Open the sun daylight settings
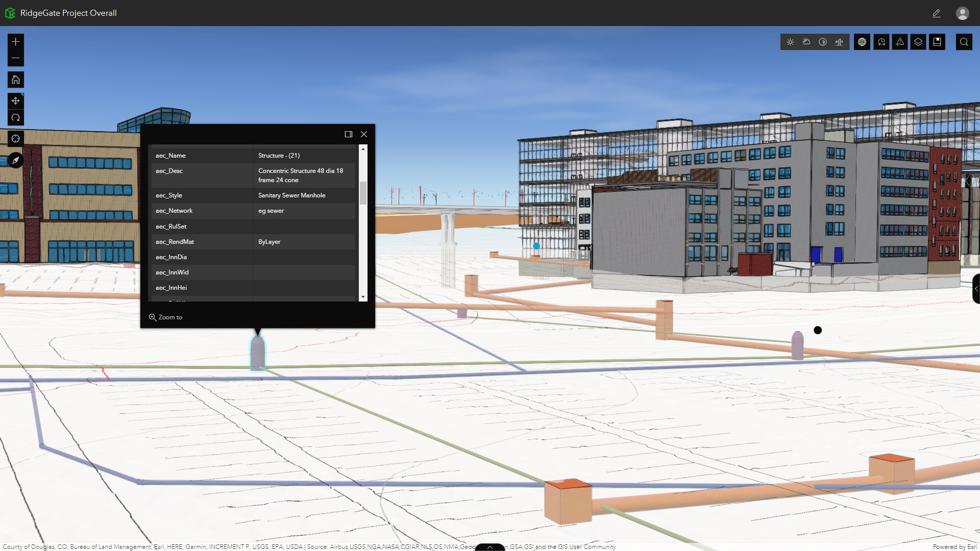This screenshot has width=980, height=551. [790, 42]
